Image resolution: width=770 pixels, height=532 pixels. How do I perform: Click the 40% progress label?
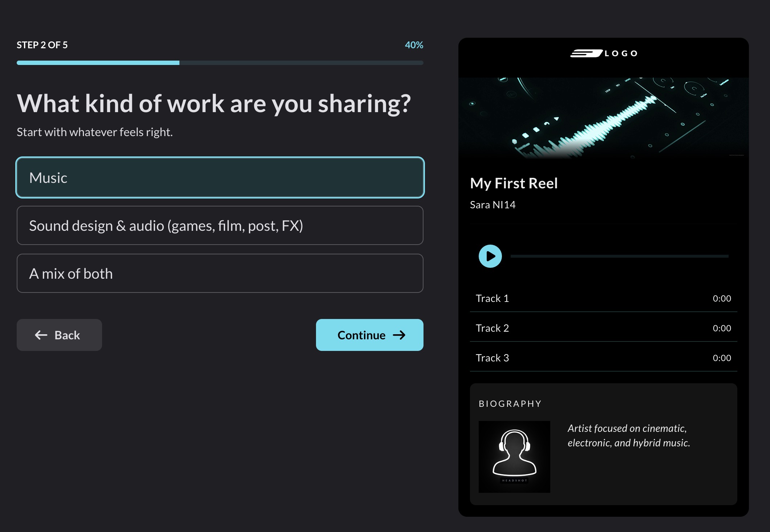(x=414, y=45)
